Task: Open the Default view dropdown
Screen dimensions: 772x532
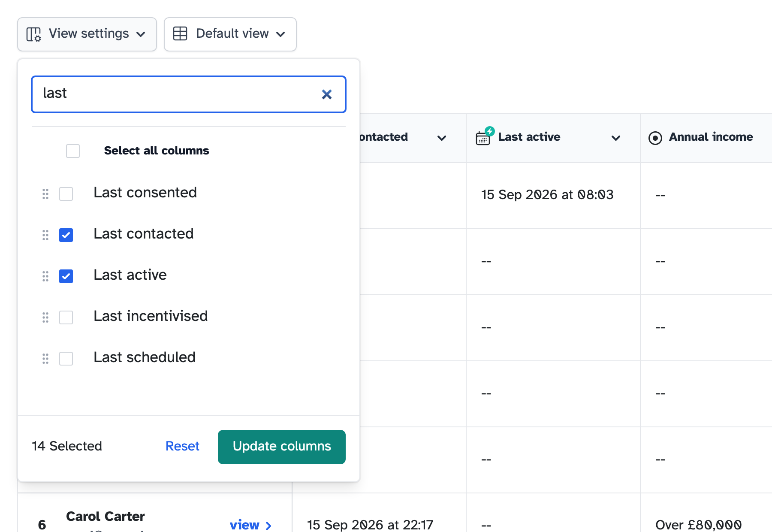Action: 230,34
